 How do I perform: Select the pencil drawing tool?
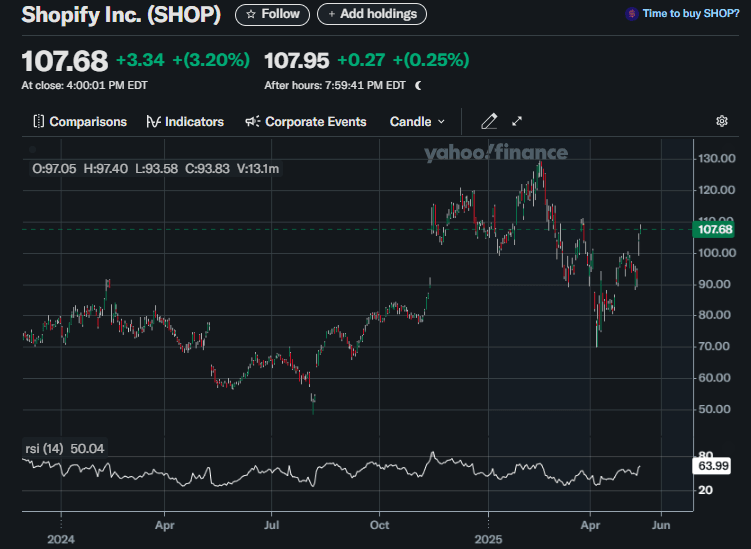(x=489, y=122)
